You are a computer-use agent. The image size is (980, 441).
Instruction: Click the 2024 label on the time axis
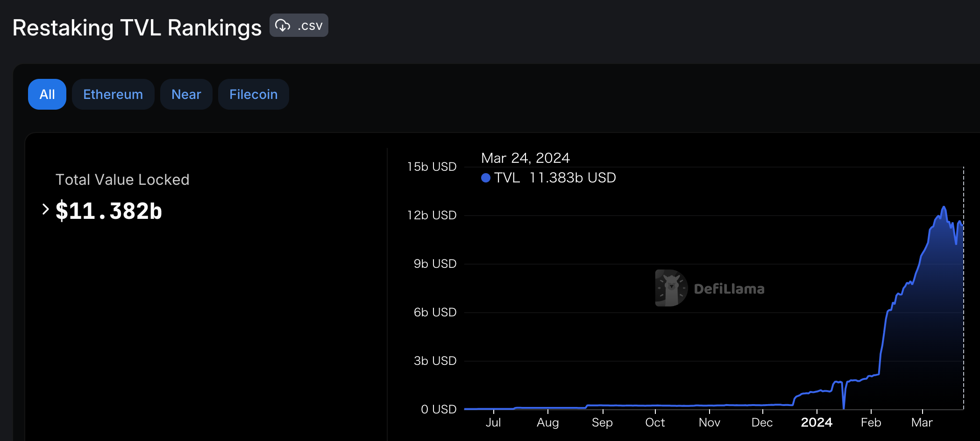[x=817, y=422]
